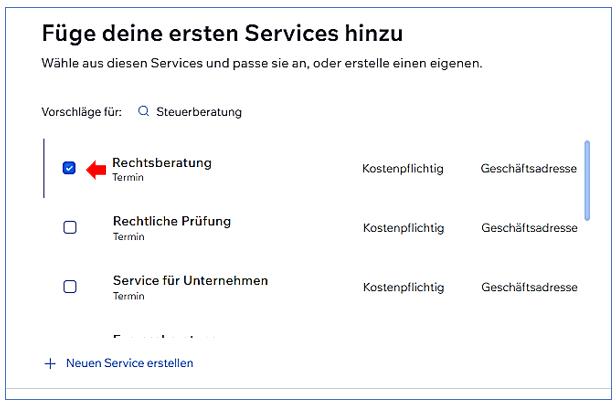
Task: Enable the Rechtliche Prüfung checkbox
Action: pyautogui.click(x=70, y=227)
